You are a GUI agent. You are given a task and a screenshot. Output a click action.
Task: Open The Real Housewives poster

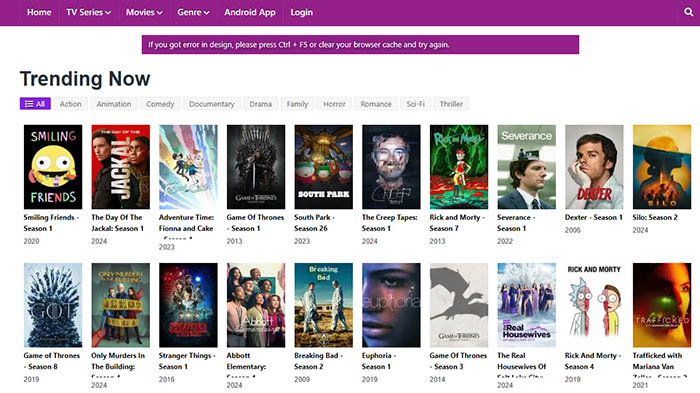pos(526,305)
